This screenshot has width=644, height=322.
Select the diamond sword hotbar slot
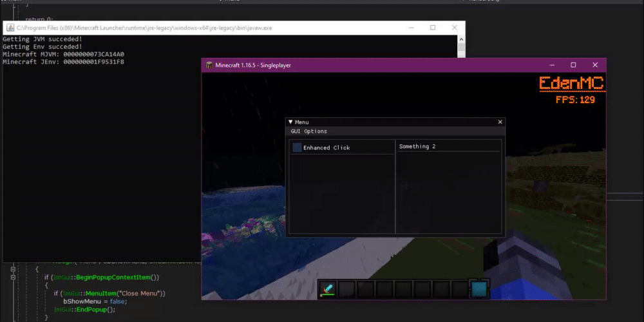pyautogui.click(x=327, y=289)
